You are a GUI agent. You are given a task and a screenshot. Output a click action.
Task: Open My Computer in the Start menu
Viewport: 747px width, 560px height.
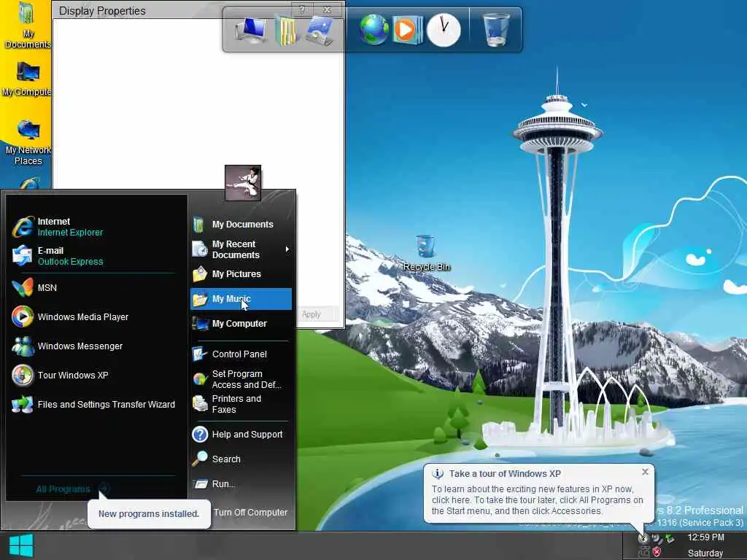click(241, 323)
